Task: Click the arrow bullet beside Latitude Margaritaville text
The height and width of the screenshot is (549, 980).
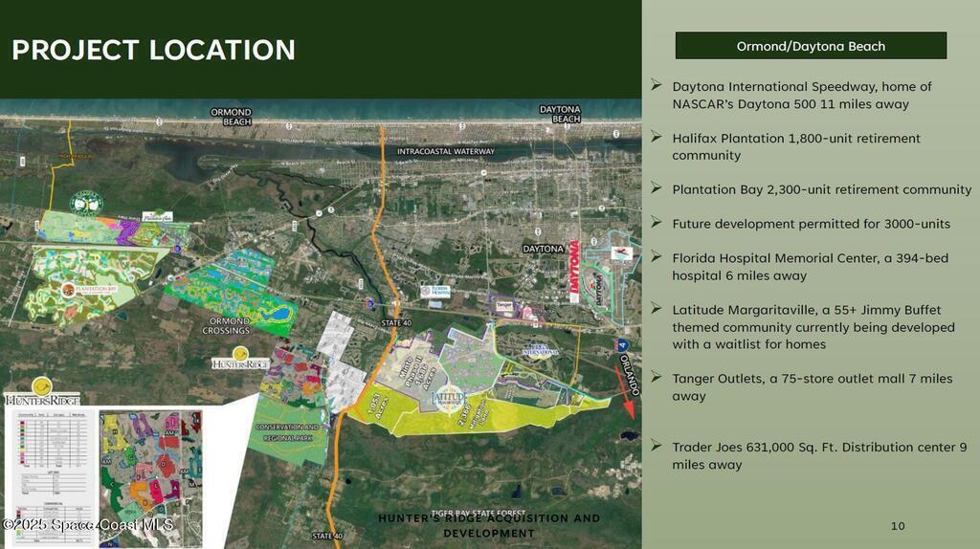Action: (656, 309)
